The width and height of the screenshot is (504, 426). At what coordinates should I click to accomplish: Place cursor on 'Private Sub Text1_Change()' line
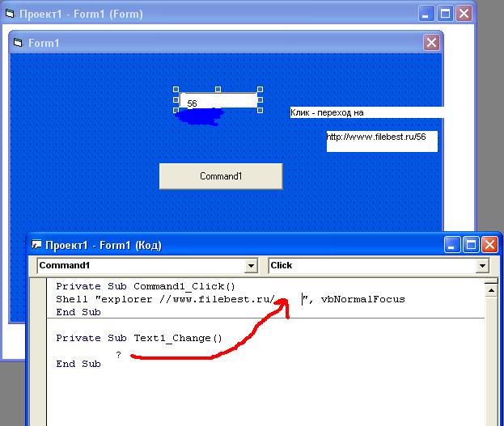pos(138,339)
